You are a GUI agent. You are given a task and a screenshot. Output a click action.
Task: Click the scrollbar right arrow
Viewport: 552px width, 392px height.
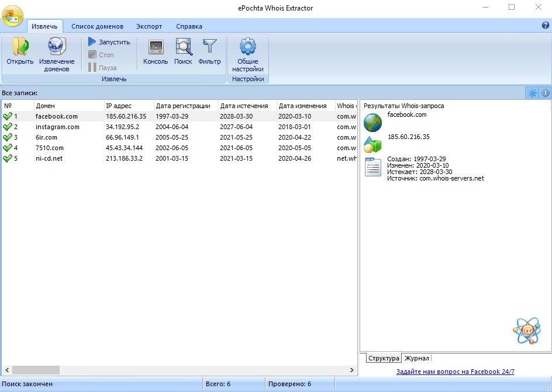click(x=351, y=370)
